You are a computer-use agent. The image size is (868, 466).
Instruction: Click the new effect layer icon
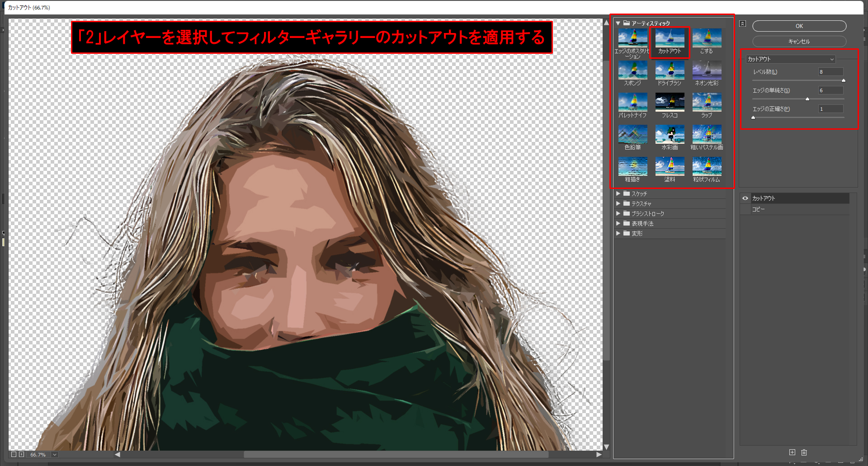[x=792, y=452]
